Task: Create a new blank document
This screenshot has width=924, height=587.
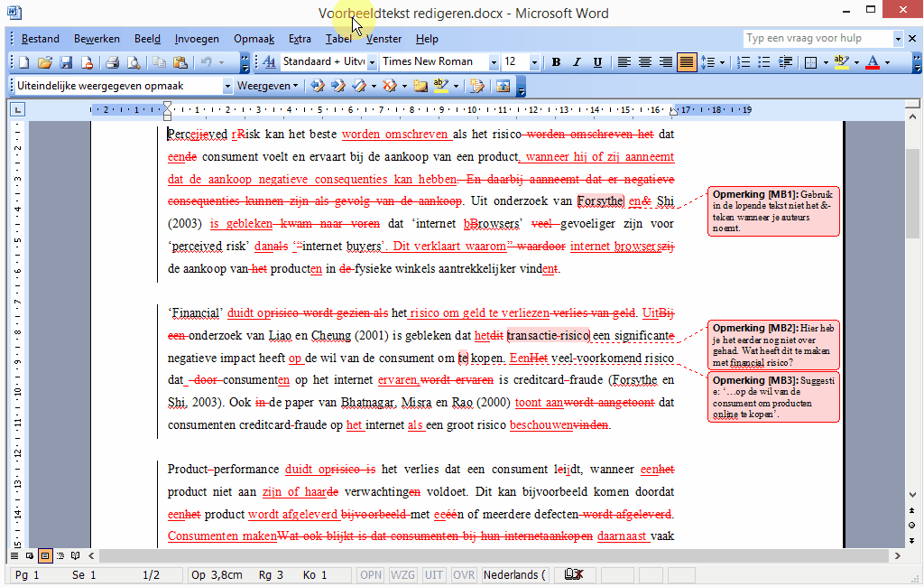Action: click(x=24, y=62)
